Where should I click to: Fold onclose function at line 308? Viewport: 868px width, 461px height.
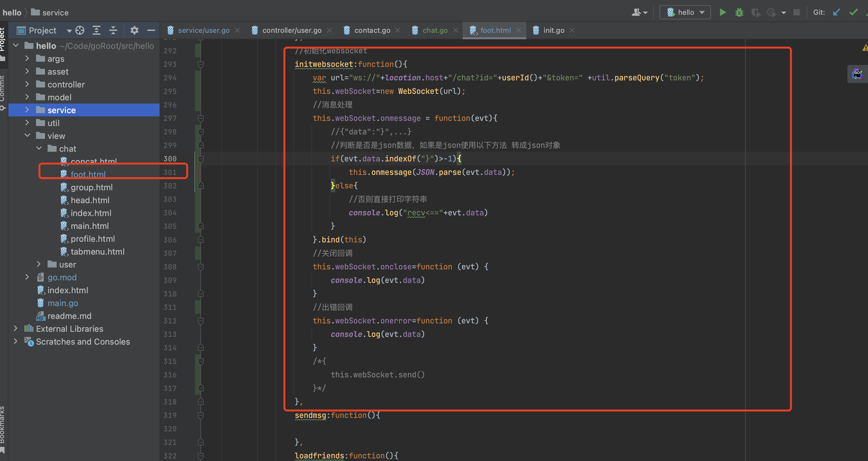tap(200, 267)
